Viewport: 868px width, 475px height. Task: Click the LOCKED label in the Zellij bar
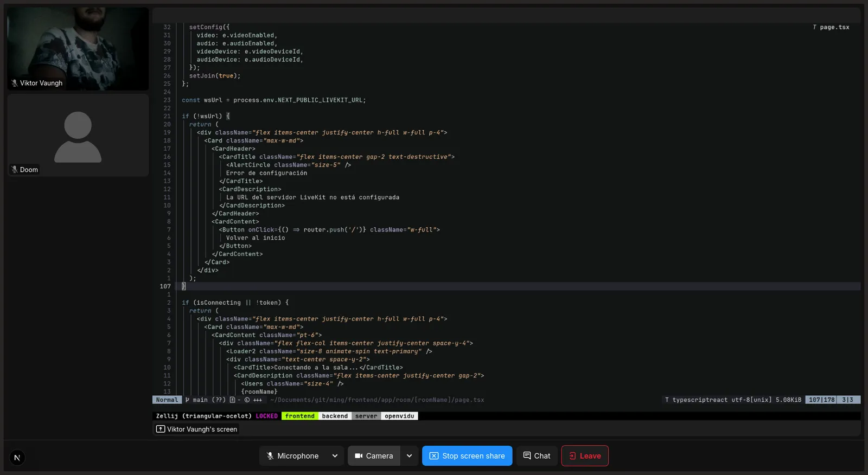(x=266, y=416)
